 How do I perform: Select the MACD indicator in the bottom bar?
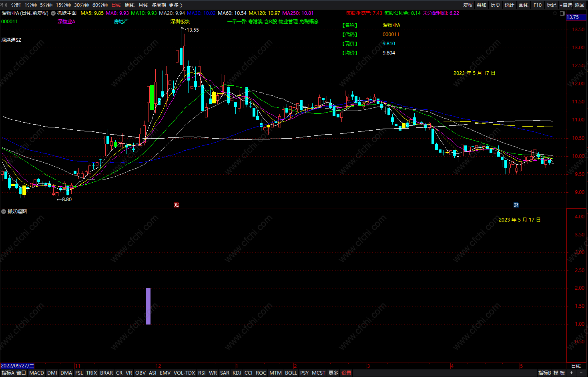click(x=36, y=373)
